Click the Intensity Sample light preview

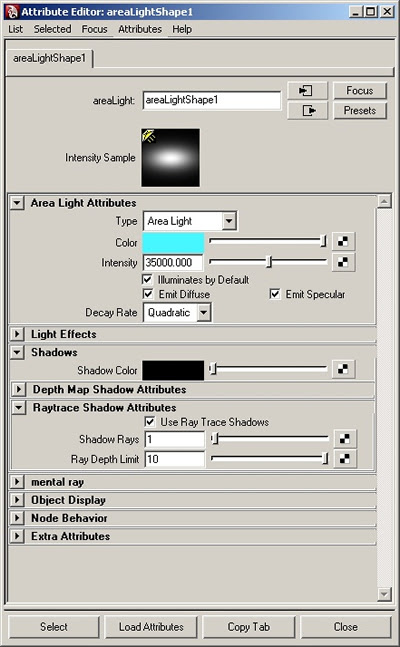point(170,158)
